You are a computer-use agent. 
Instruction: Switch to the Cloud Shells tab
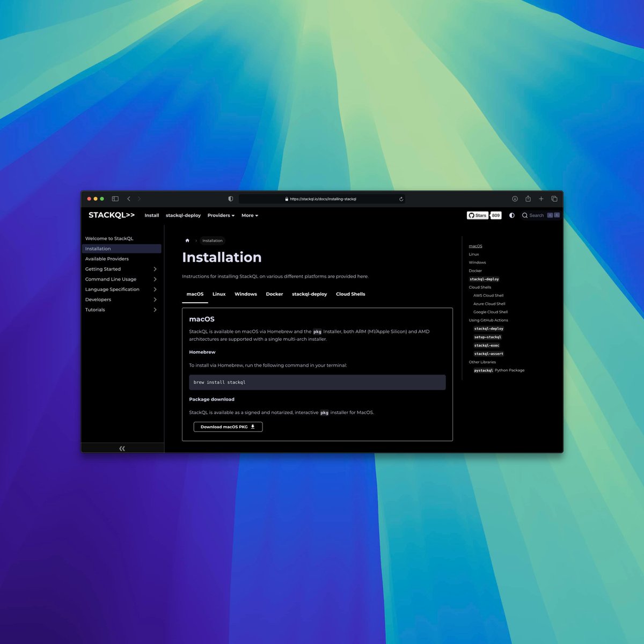tap(350, 294)
